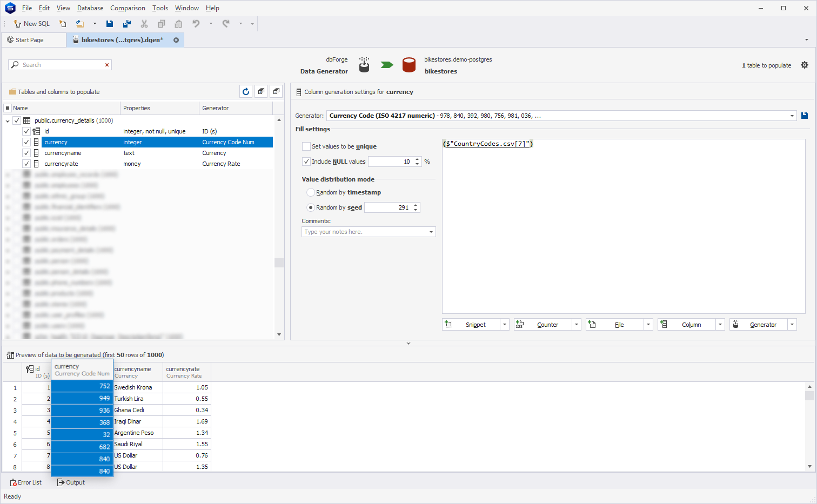Uncheck the currency column checkbox
817x504 pixels.
[26, 142]
